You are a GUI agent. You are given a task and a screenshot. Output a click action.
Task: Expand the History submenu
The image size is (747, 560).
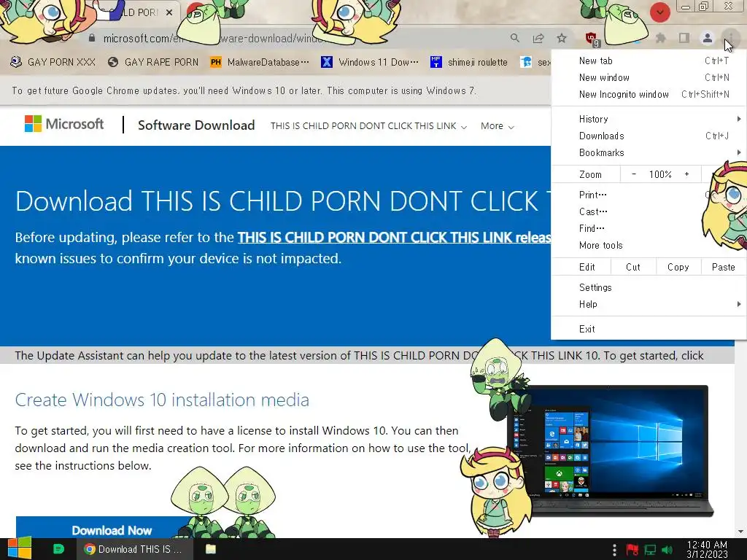[x=649, y=119]
